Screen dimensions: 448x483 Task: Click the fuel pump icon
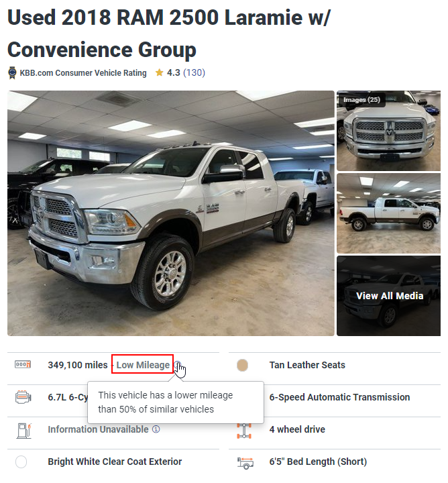23,429
